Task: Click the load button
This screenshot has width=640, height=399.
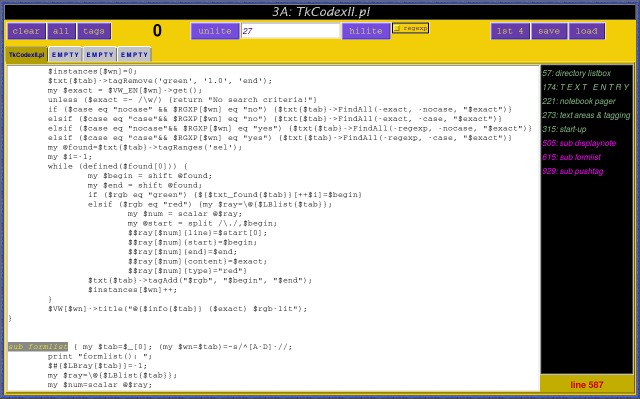Action: click(x=587, y=31)
